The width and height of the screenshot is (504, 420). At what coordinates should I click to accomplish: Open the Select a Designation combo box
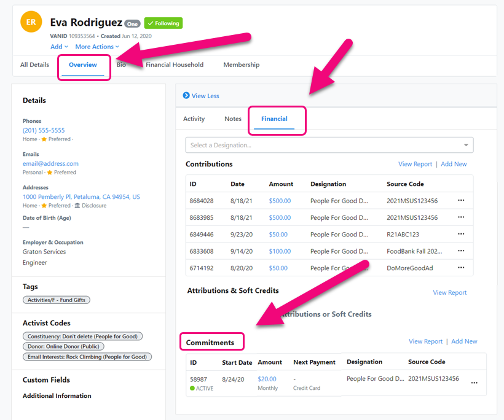click(x=329, y=145)
